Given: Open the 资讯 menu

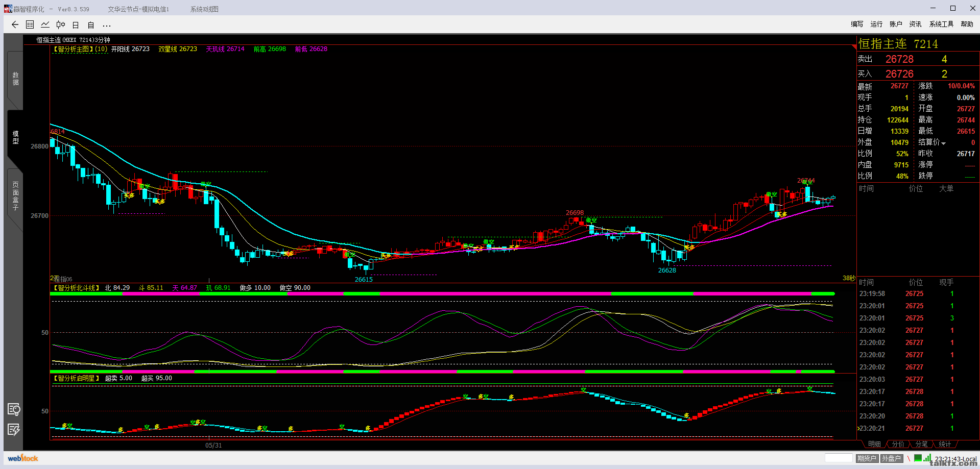Looking at the screenshot, I should (915, 24).
